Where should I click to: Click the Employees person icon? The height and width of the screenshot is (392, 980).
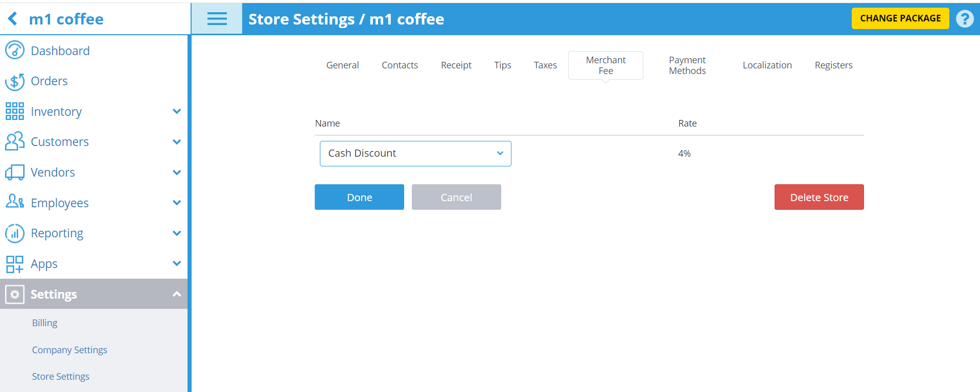point(15,202)
